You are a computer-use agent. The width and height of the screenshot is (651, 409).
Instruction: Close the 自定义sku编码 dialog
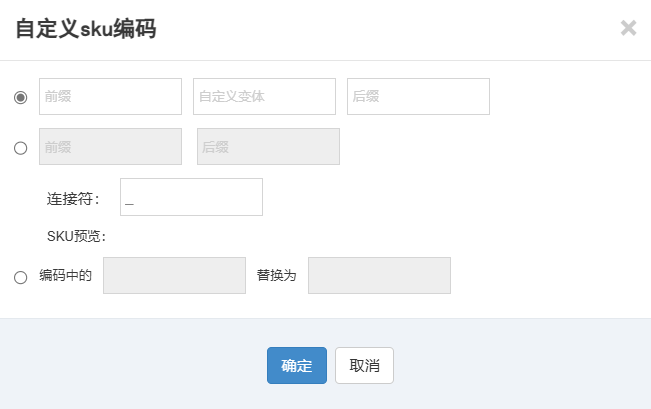[x=628, y=28]
